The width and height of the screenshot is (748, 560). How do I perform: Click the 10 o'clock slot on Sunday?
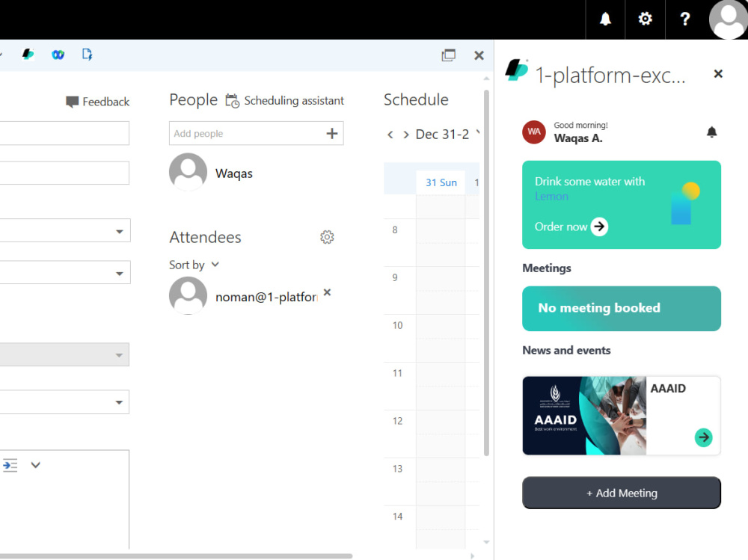click(x=441, y=338)
